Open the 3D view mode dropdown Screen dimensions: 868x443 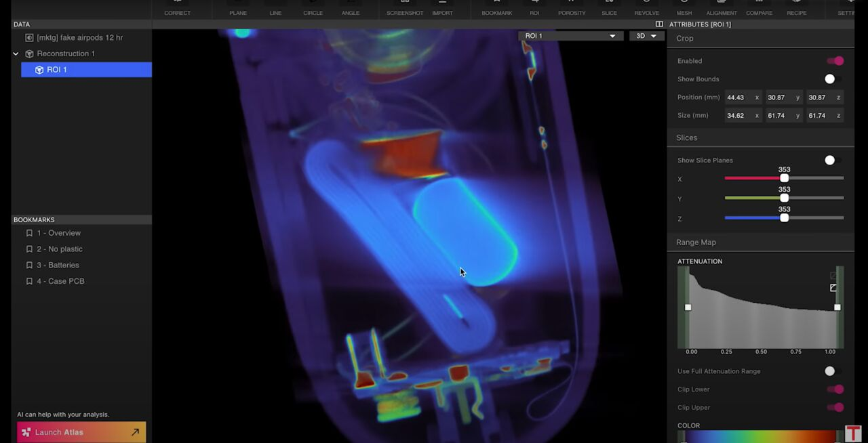tap(646, 36)
